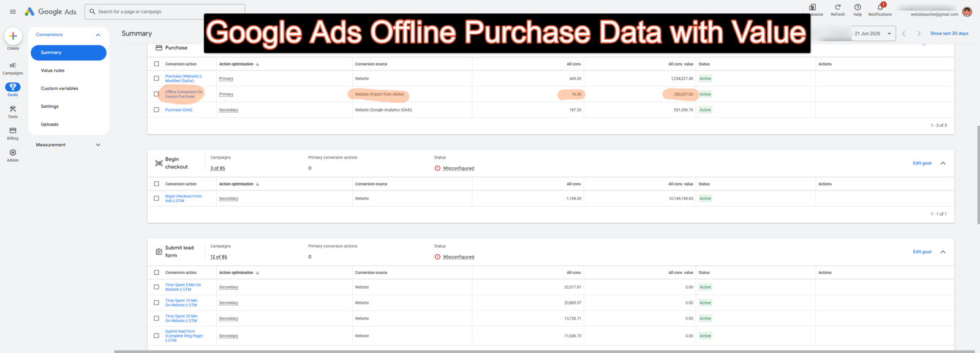This screenshot has width=980, height=353.
Task: Click the 12 of 85 campaigns link
Action: click(219, 257)
